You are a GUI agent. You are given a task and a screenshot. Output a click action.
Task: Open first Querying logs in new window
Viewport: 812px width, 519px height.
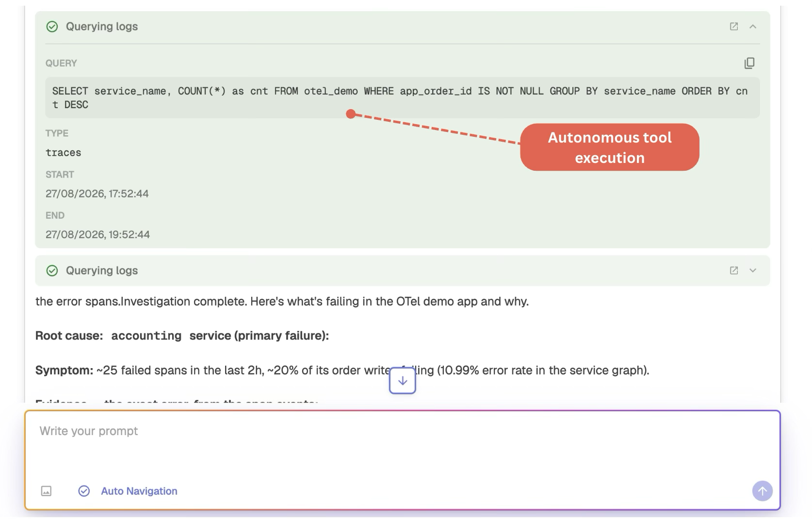pyautogui.click(x=734, y=27)
